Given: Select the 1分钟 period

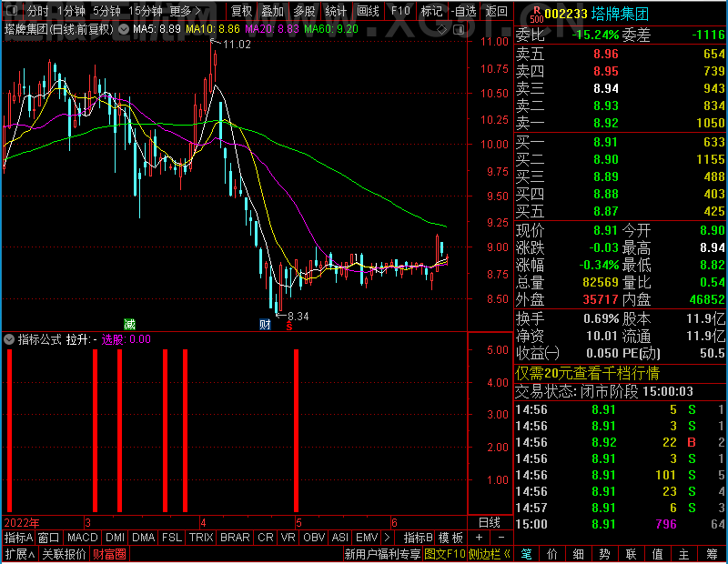Looking at the screenshot, I should 71,11.
